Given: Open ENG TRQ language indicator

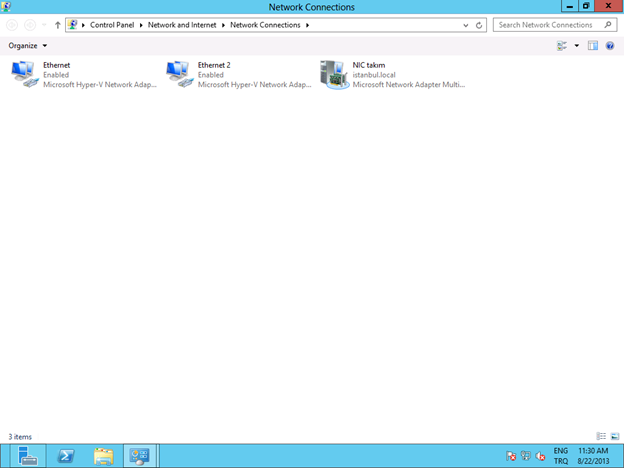Looking at the screenshot, I should [x=561, y=456].
